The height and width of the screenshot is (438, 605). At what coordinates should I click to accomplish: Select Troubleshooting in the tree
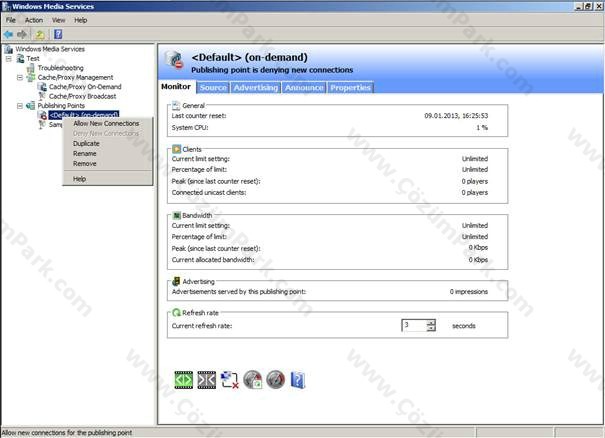pyautogui.click(x=61, y=68)
